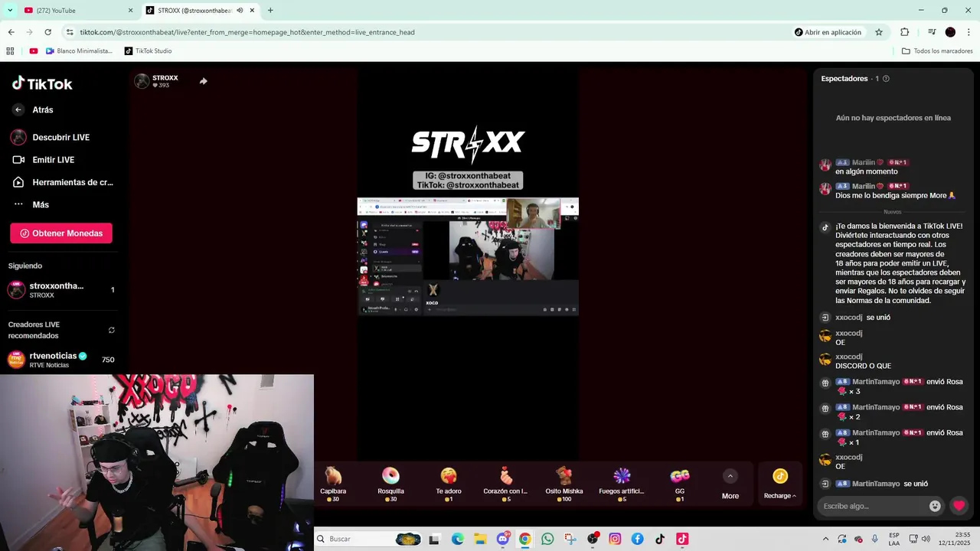The height and width of the screenshot is (551, 980).
Task: Share the STROXX live stream
Action: (x=203, y=81)
